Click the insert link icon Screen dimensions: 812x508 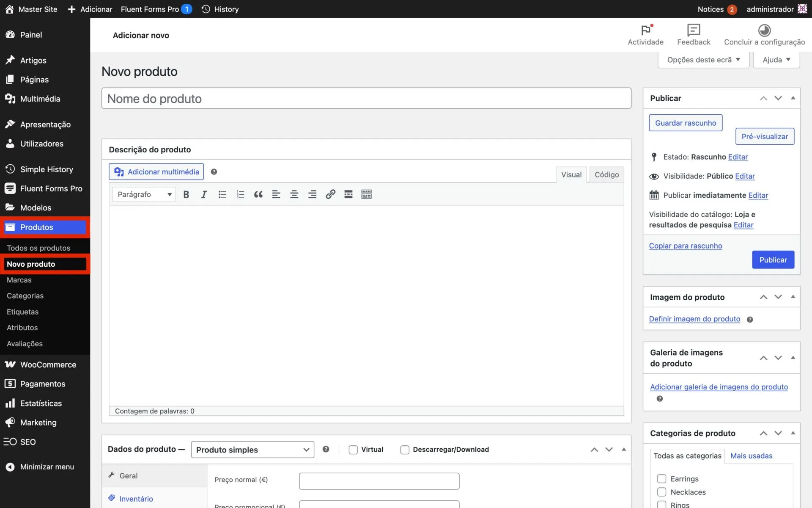coord(330,194)
